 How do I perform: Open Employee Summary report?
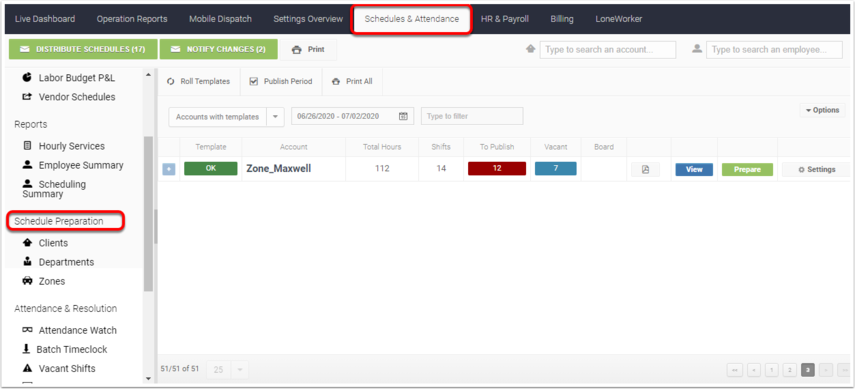[x=81, y=165]
